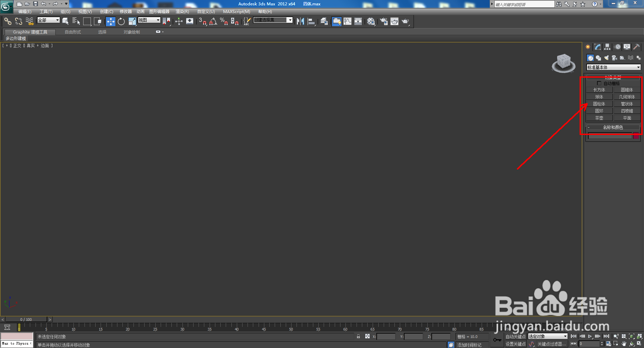The image size is (644, 348).
Task: Enable the 自动栅格 checkbox
Action: (599, 83)
